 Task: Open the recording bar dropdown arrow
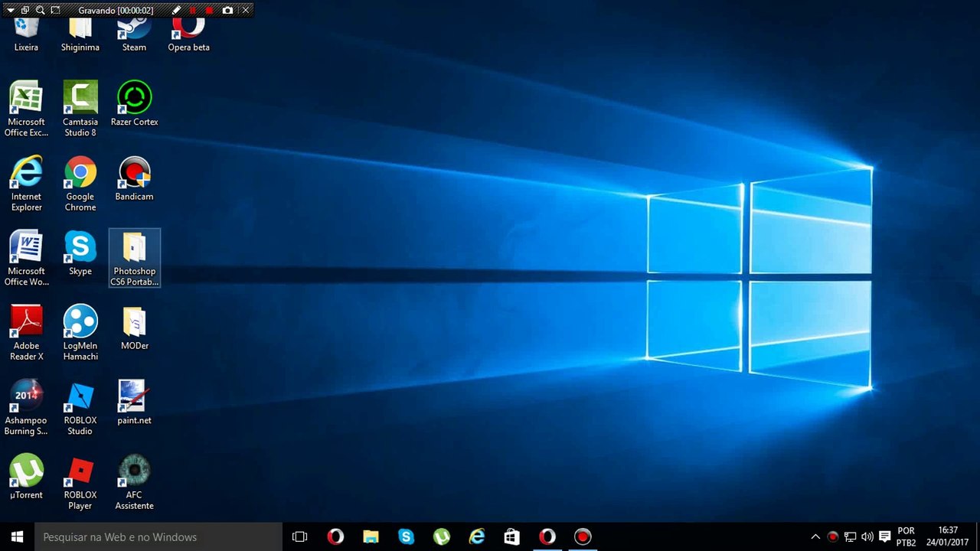click(x=11, y=11)
